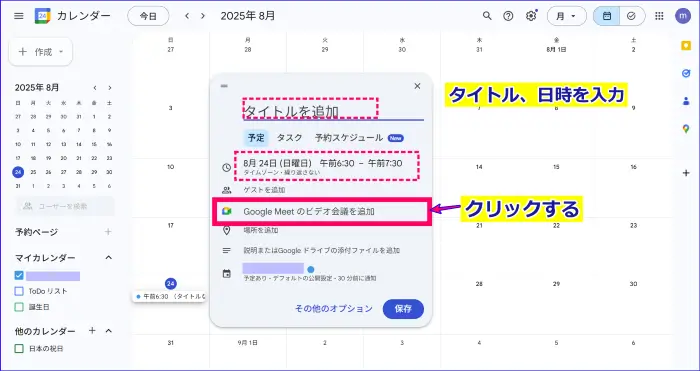The image size is (700, 371).
Task: Toggle the 誕生日 calendar checkbox
Action: [19, 307]
